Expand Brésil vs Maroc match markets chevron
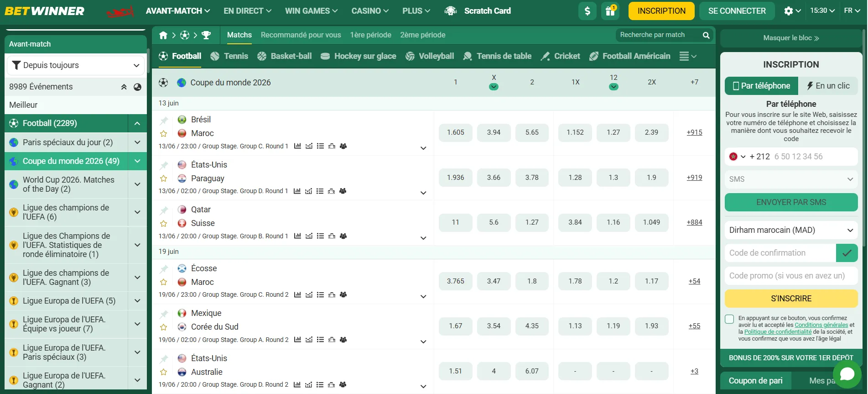The width and height of the screenshot is (868, 394). coord(423,148)
